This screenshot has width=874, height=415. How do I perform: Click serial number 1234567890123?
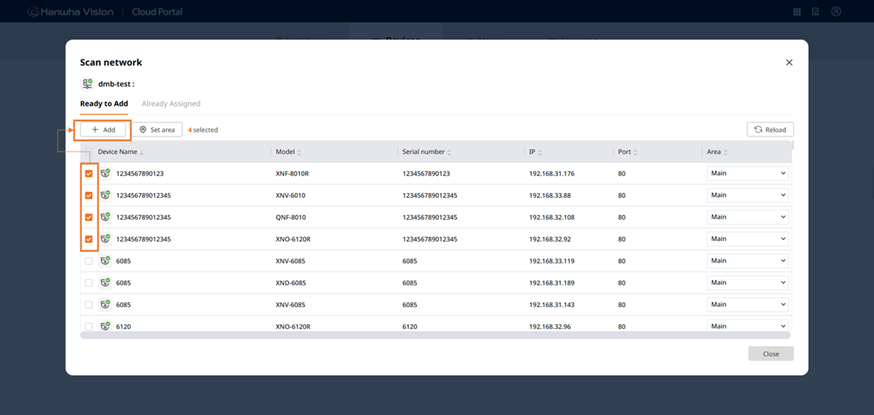tap(426, 174)
